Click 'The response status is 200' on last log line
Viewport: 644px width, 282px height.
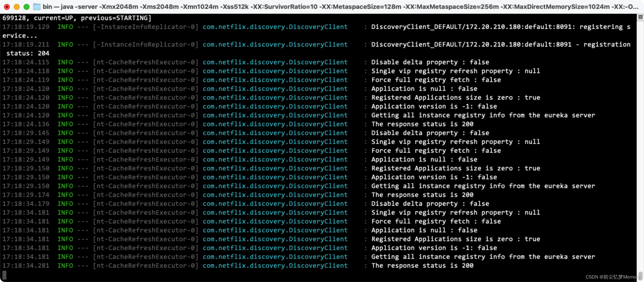[422, 266]
